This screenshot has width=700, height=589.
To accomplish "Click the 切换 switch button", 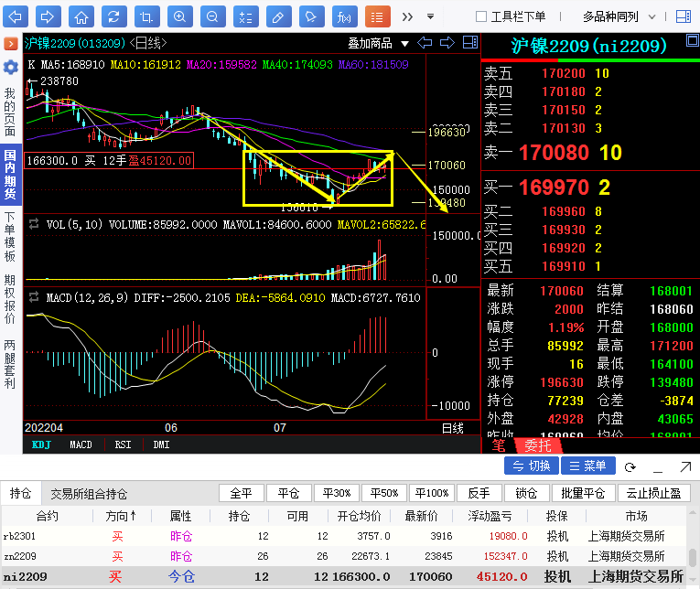I will (532, 466).
